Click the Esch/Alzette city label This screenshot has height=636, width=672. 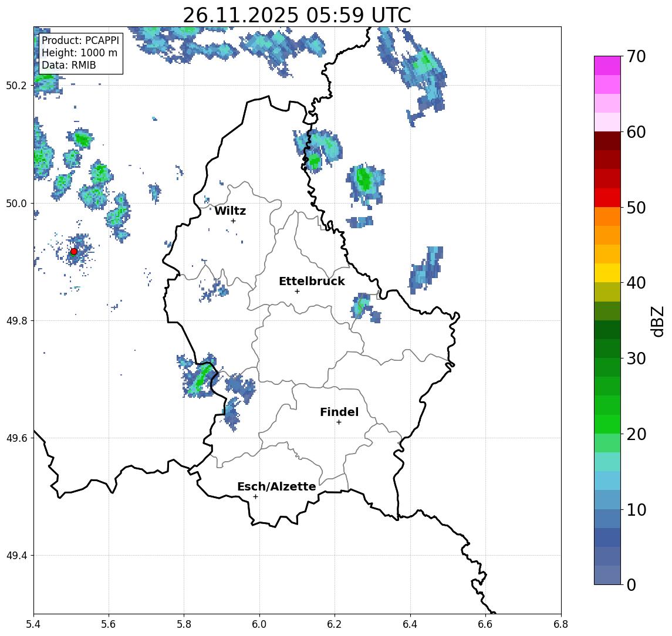(x=276, y=486)
